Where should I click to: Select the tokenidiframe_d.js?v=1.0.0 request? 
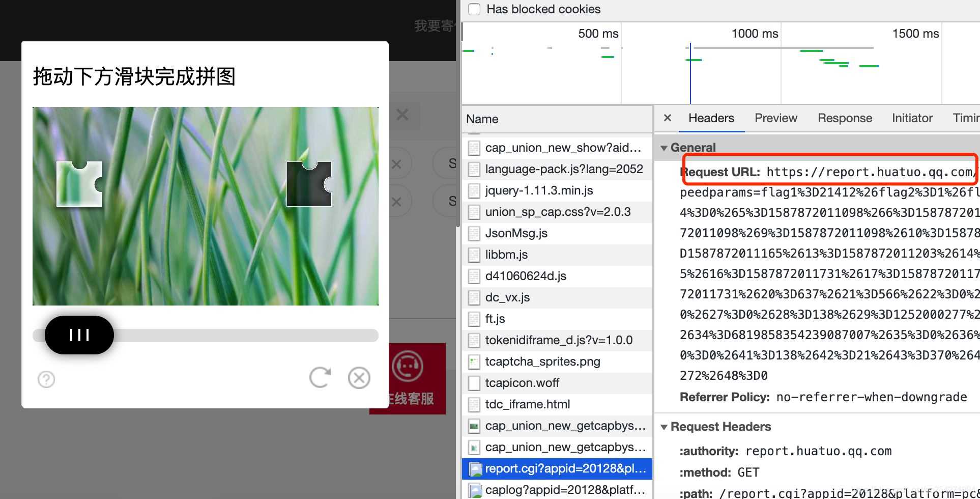(557, 341)
